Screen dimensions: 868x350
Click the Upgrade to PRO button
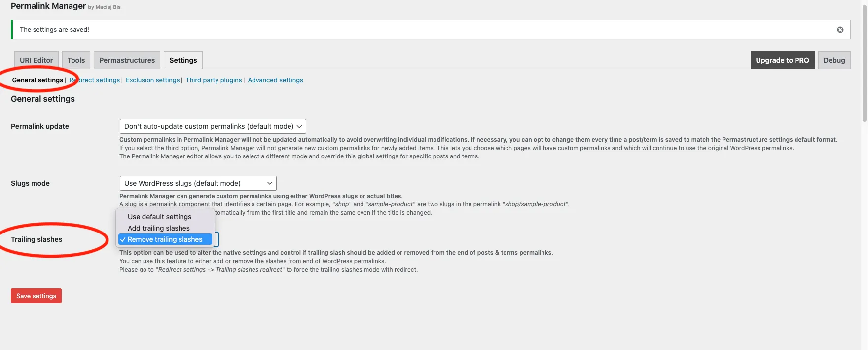782,60
